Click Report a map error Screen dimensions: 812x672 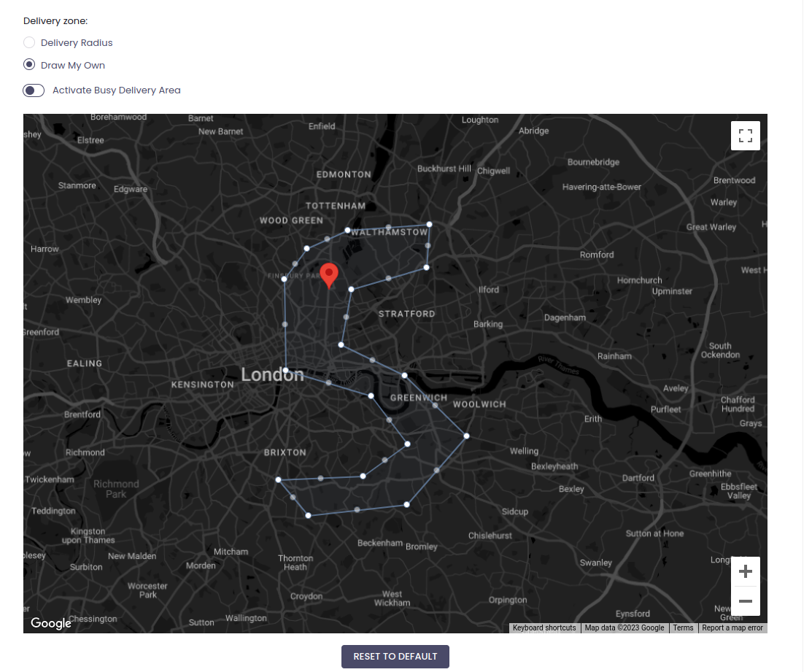point(732,628)
